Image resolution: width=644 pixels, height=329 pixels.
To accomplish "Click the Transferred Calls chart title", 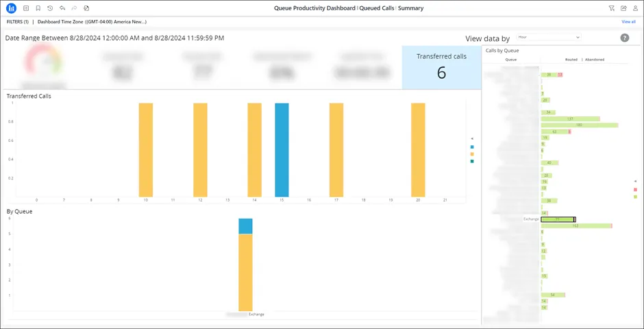I will (x=29, y=96).
